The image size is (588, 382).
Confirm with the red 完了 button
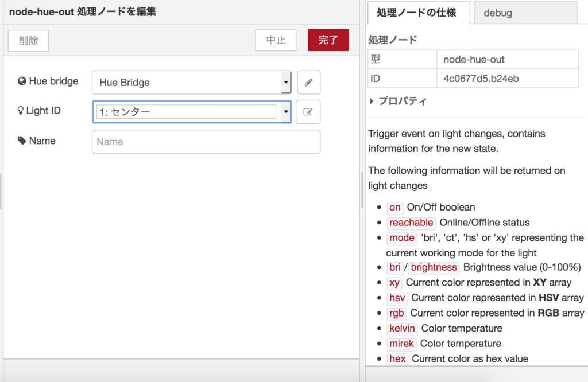pyautogui.click(x=328, y=40)
